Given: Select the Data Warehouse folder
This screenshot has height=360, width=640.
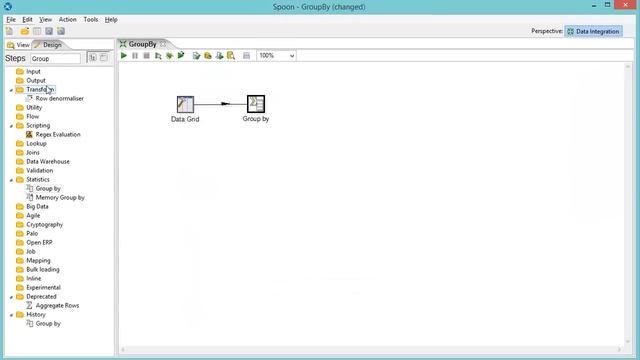Looking at the screenshot, I should pyautogui.click(x=48, y=161).
